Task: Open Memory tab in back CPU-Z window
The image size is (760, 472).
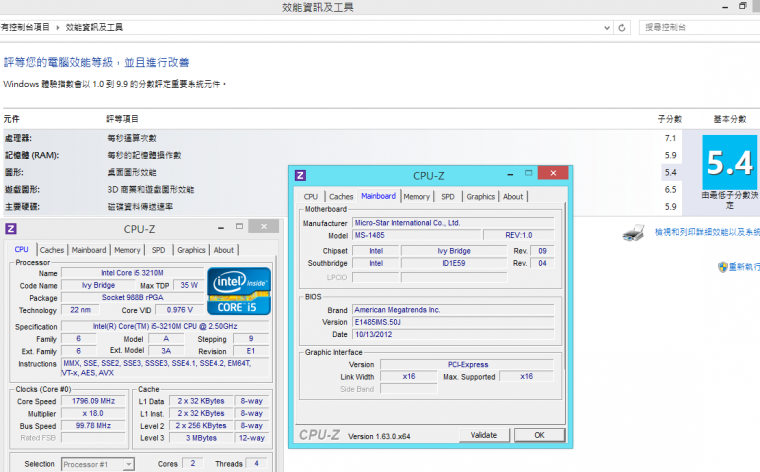Action: coord(127,250)
